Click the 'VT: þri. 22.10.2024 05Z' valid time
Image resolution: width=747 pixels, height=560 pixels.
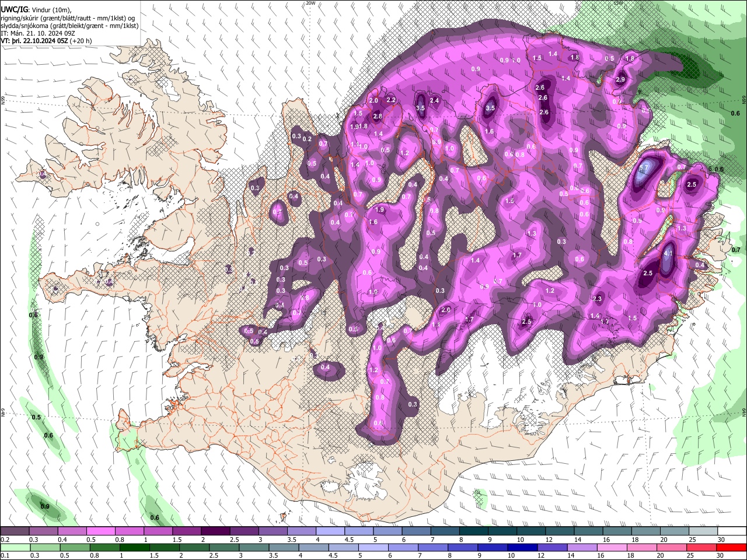34,41
